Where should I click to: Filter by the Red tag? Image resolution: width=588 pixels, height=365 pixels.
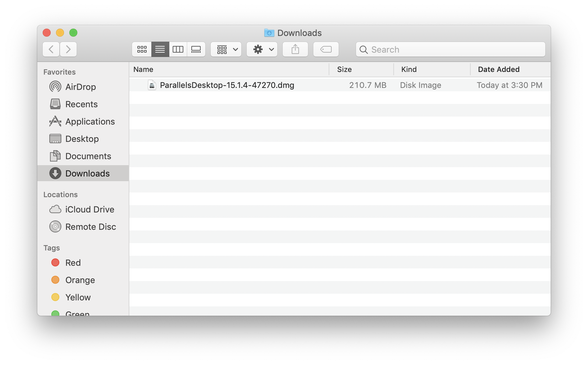tap(73, 263)
